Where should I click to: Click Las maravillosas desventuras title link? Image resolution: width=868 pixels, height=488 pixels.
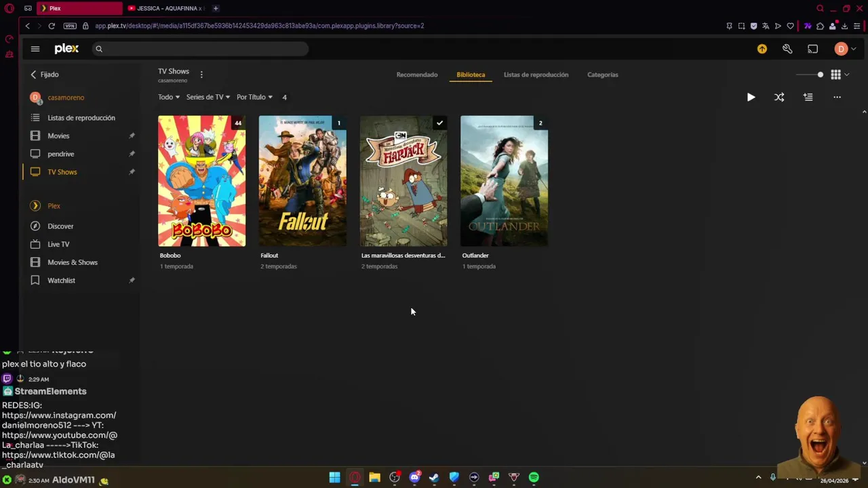coord(403,256)
